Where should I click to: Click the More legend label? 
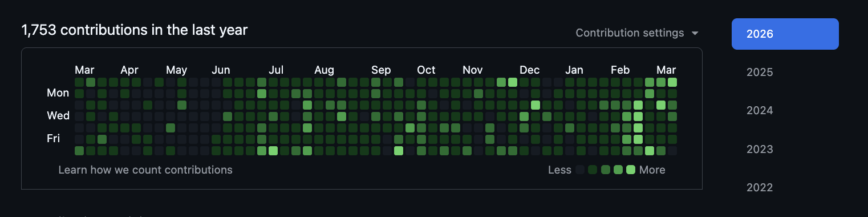click(x=652, y=170)
